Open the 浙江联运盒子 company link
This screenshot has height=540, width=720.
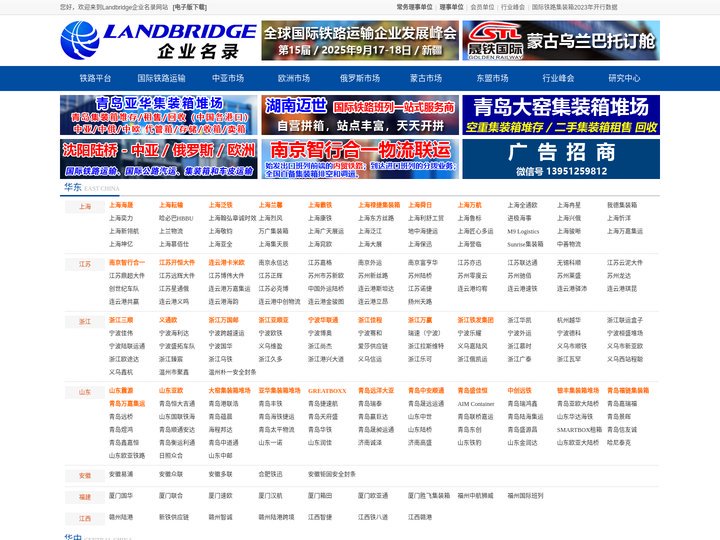click(625, 320)
